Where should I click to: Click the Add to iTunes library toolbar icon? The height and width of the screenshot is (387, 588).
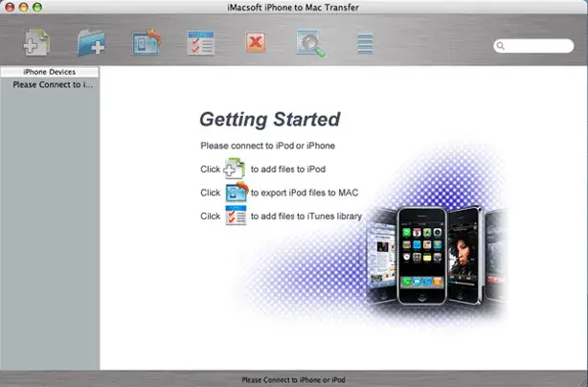(x=200, y=43)
